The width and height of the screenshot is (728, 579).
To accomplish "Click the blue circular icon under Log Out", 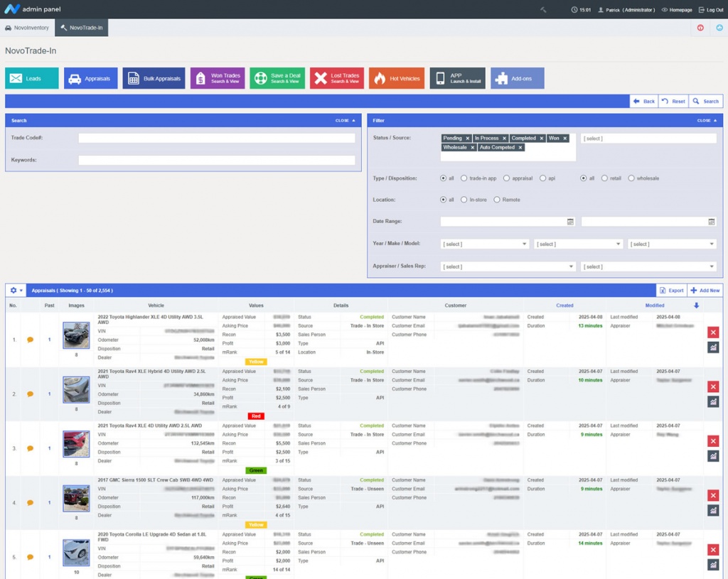I will pos(719,28).
